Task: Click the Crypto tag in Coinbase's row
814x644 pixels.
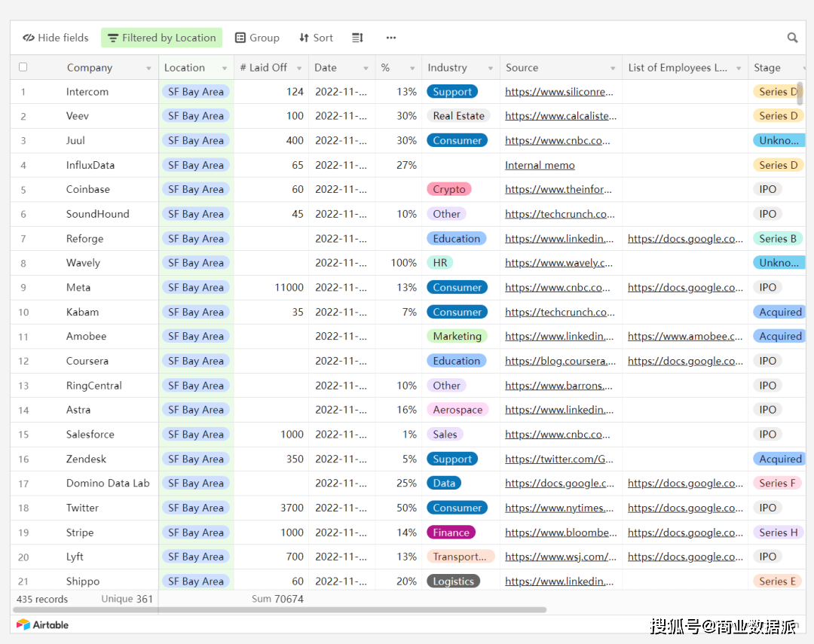Action: (449, 189)
